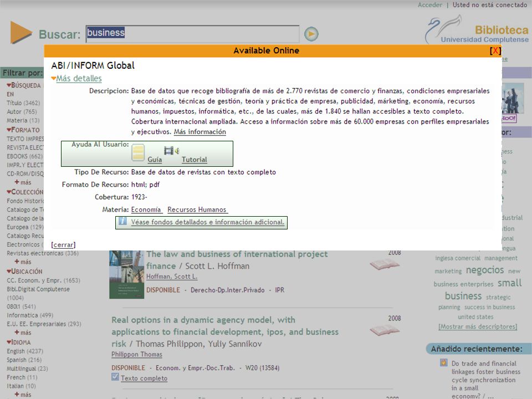Click the marketing tag in the cloud

(x=448, y=271)
